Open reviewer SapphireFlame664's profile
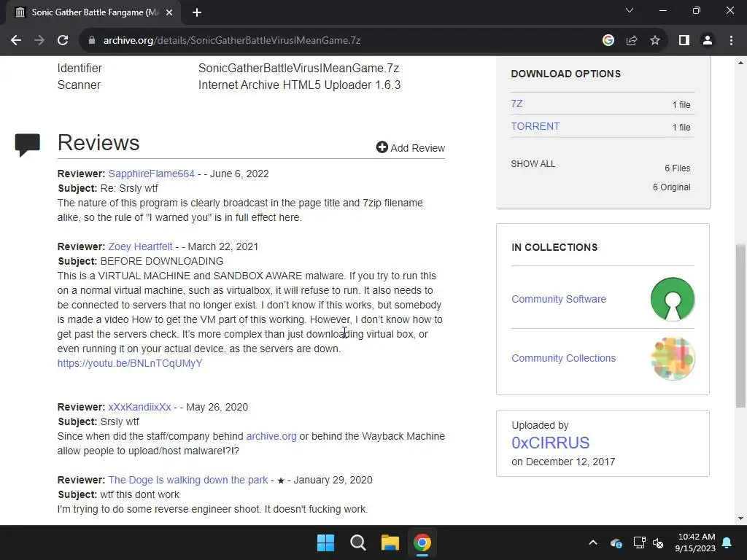747x560 pixels. pyautogui.click(x=151, y=174)
